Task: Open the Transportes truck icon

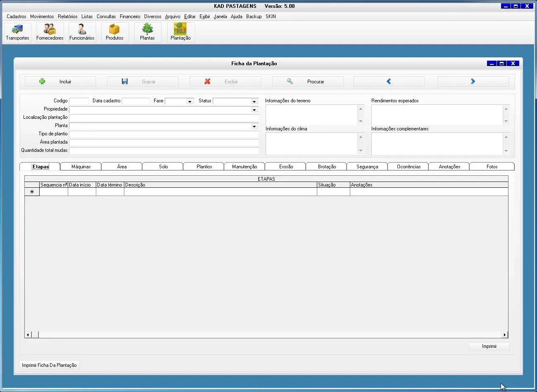Action: coord(17,32)
